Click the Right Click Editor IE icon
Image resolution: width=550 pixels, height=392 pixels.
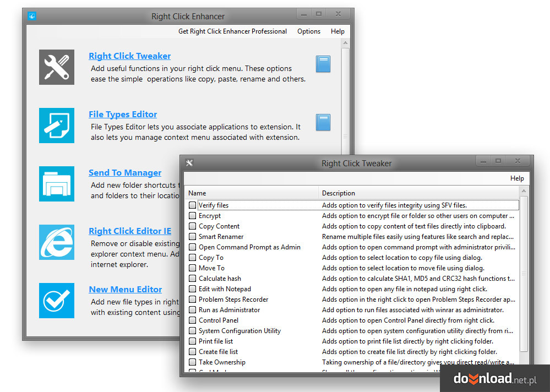point(57,242)
